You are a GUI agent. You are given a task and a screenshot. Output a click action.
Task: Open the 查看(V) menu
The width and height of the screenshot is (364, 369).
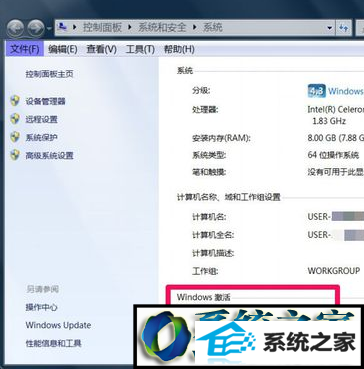coord(101,49)
